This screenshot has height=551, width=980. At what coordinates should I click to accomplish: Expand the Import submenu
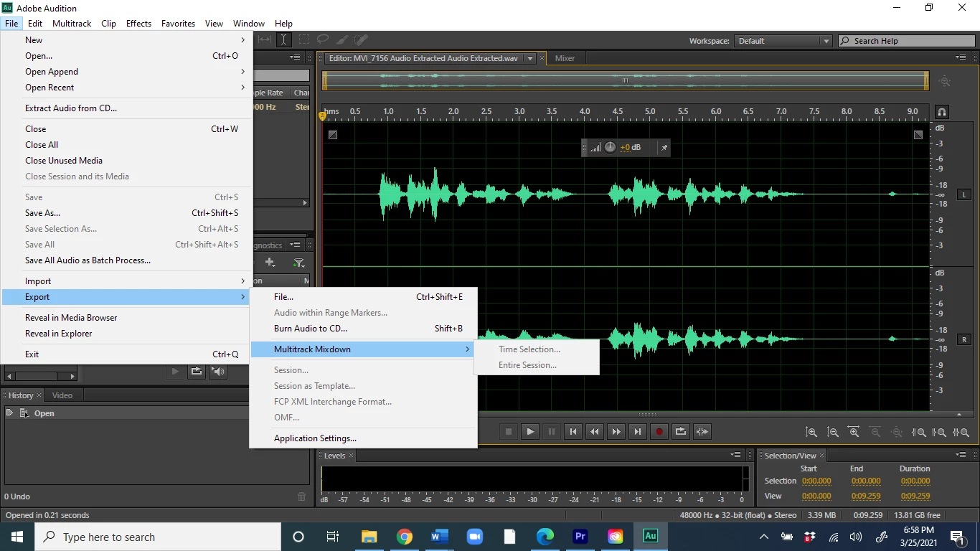click(126, 281)
